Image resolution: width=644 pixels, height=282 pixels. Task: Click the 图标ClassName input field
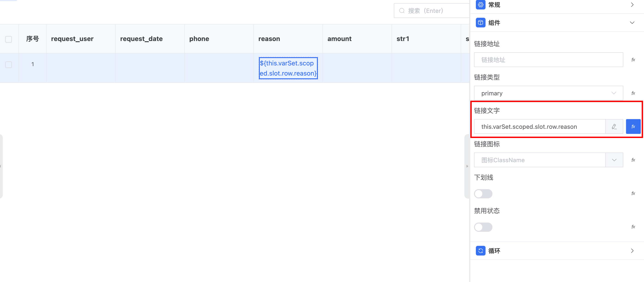(539, 160)
